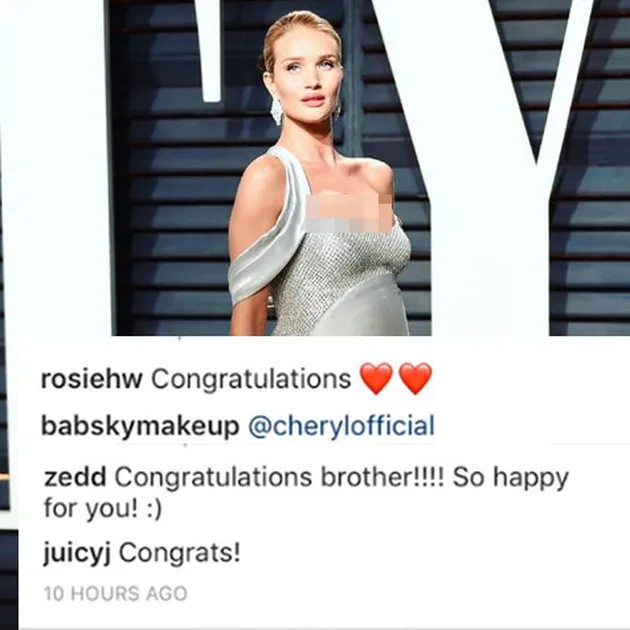Open the rosiehw username profile
The height and width of the screenshot is (630, 630).
pos(92,378)
